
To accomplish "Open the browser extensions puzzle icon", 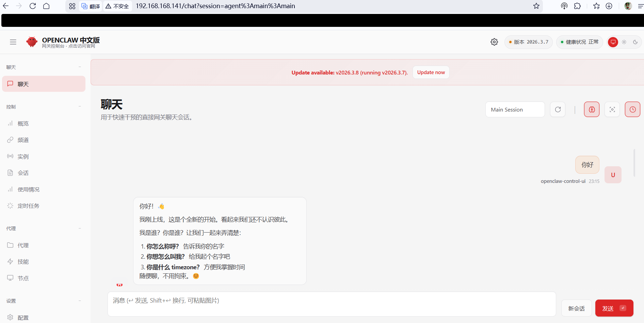I will click(x=578, y=6).
